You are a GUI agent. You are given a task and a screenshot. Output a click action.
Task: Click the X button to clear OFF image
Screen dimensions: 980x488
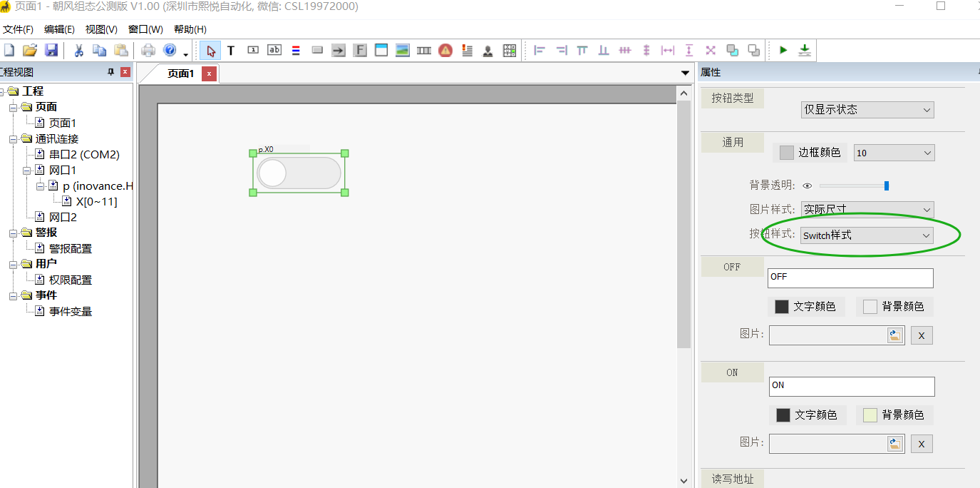pyautogui.click(x=922, y=335)
